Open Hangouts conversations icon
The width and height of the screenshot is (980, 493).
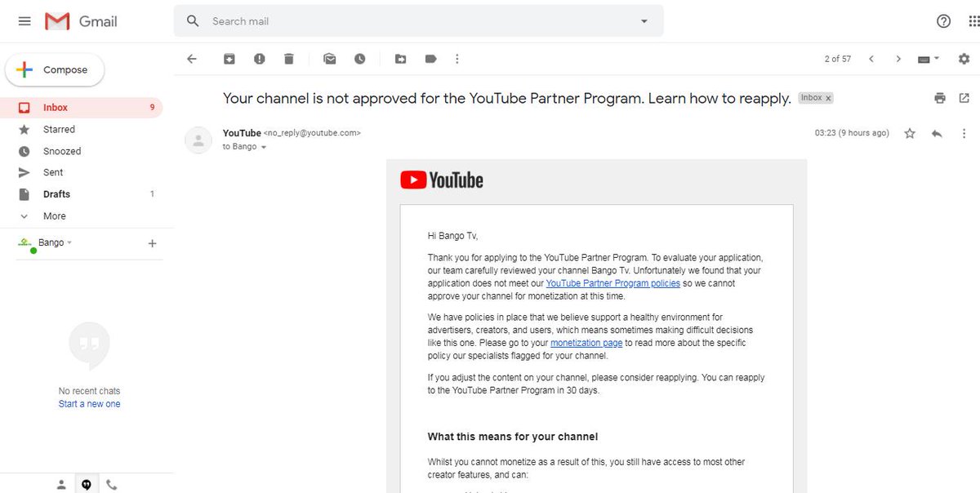[87, 485]
